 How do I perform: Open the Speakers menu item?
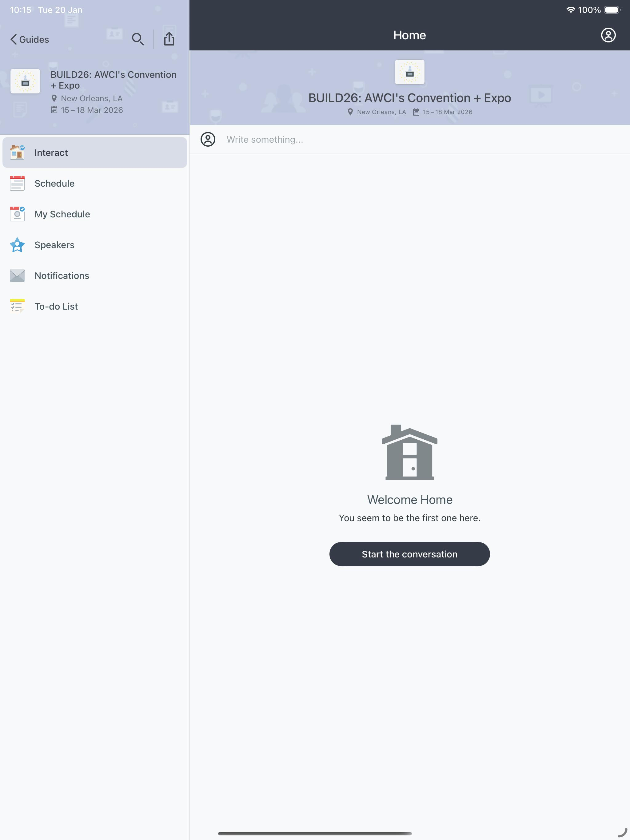click(x=95, y=245)
